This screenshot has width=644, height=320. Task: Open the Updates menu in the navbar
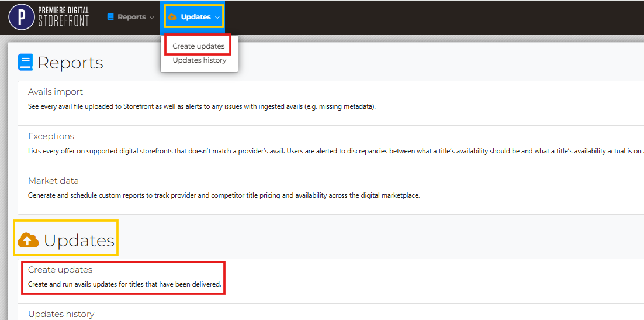(x=194, y=17)
